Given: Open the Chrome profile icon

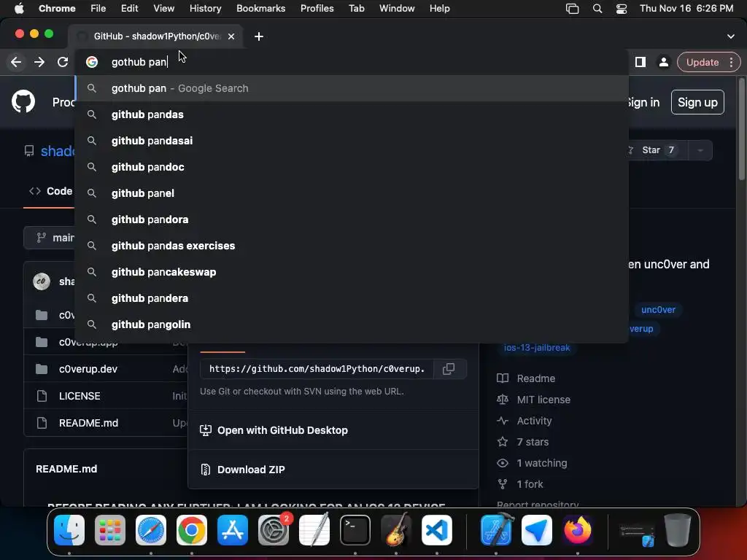Looking at the screenshot, I should point(663,62).
